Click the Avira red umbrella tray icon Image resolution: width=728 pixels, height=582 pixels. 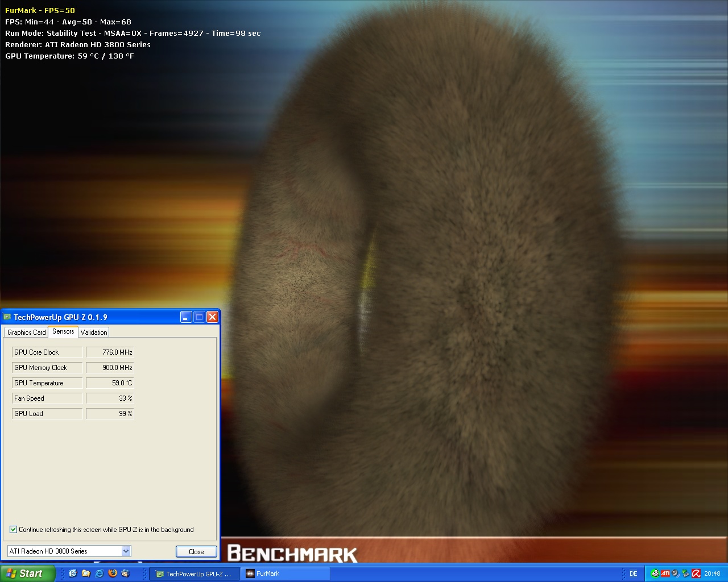(696, 573)
